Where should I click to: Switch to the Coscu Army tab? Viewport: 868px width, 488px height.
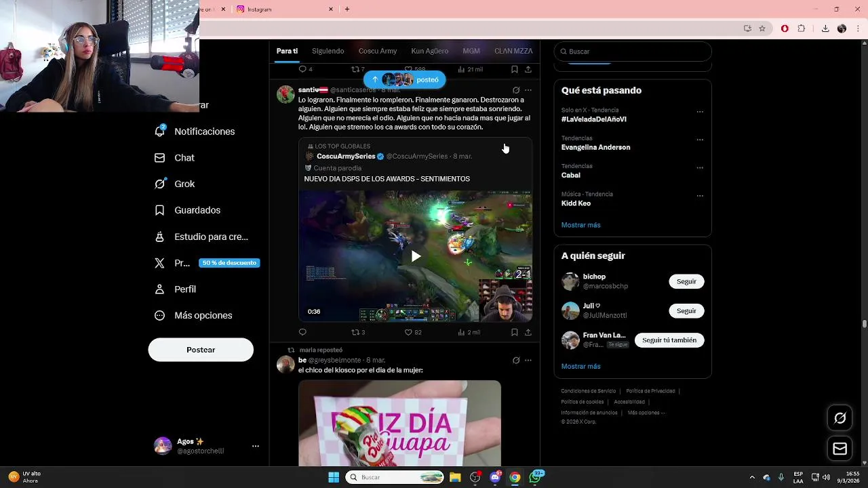(378, 51)
